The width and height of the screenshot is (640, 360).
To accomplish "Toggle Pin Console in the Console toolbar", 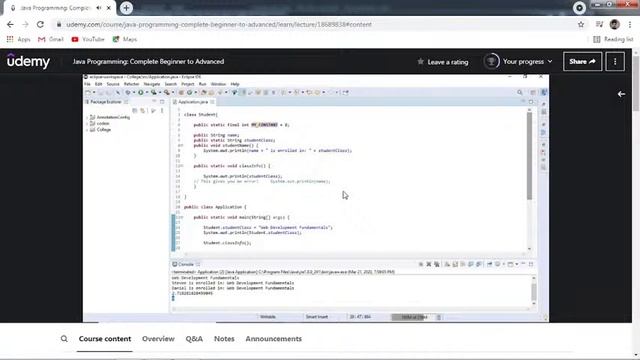I will pos(489,264).
